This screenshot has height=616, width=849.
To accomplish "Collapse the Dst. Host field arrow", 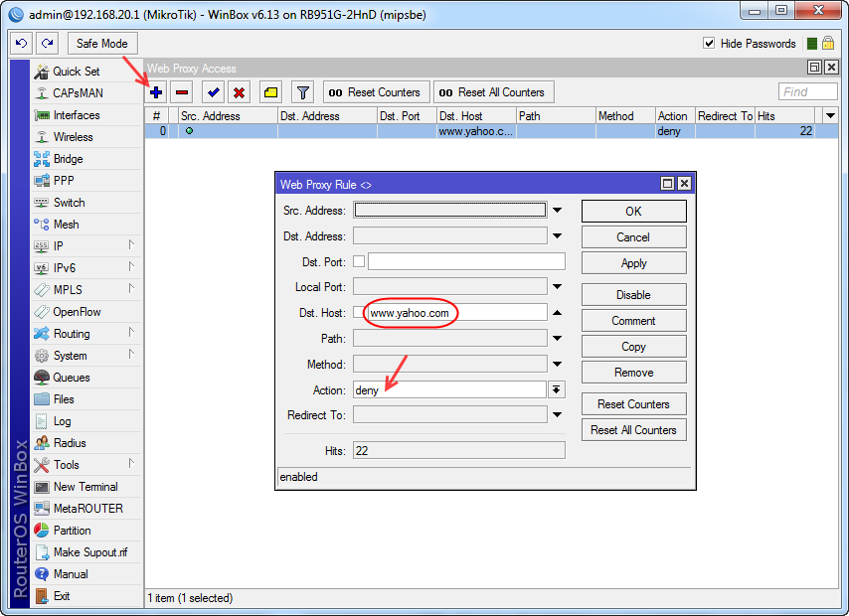I will point(557,312).
